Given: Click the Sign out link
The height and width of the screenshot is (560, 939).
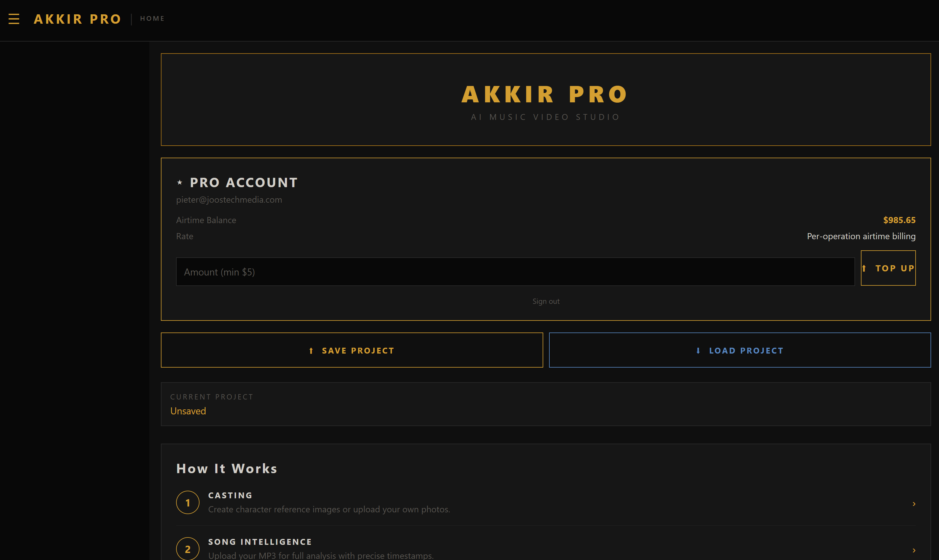Looking at the screenshot, I should pyautogui.click(x=546, y=301).
